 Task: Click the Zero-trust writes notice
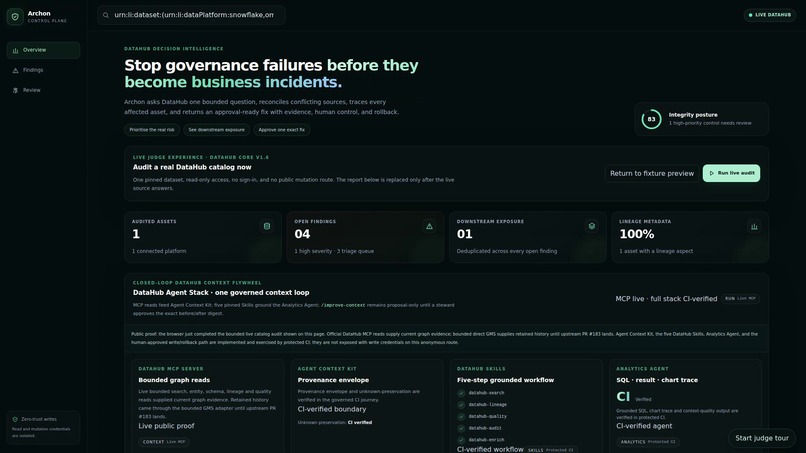(43, 427)
